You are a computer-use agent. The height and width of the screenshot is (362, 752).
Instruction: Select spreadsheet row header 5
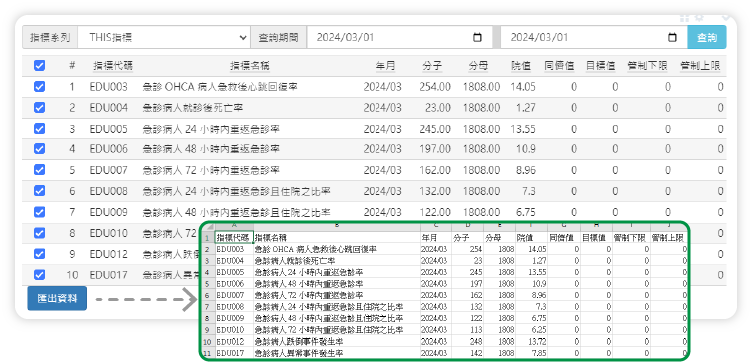(208, 284)
